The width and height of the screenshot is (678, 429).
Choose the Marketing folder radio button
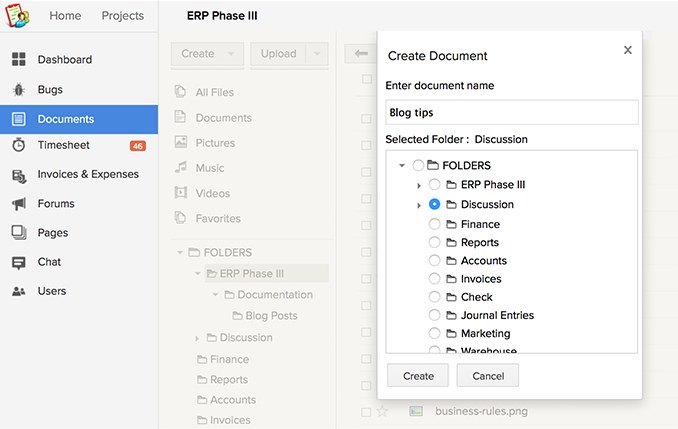pos(434,333)
